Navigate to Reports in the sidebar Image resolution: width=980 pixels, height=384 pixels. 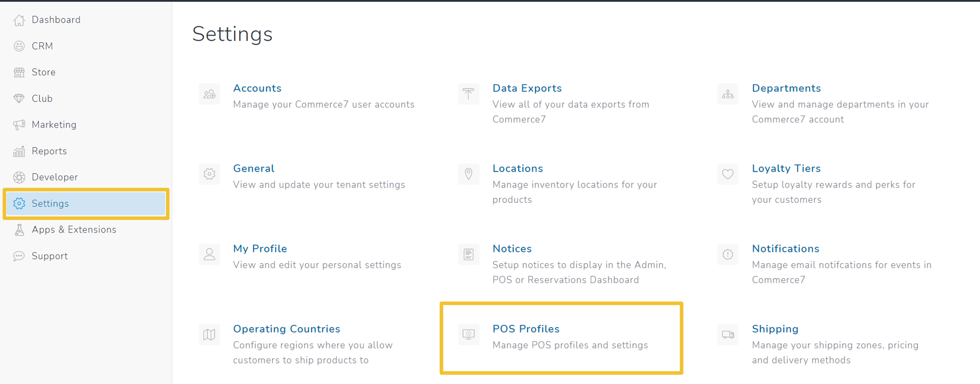pos(49,151)
